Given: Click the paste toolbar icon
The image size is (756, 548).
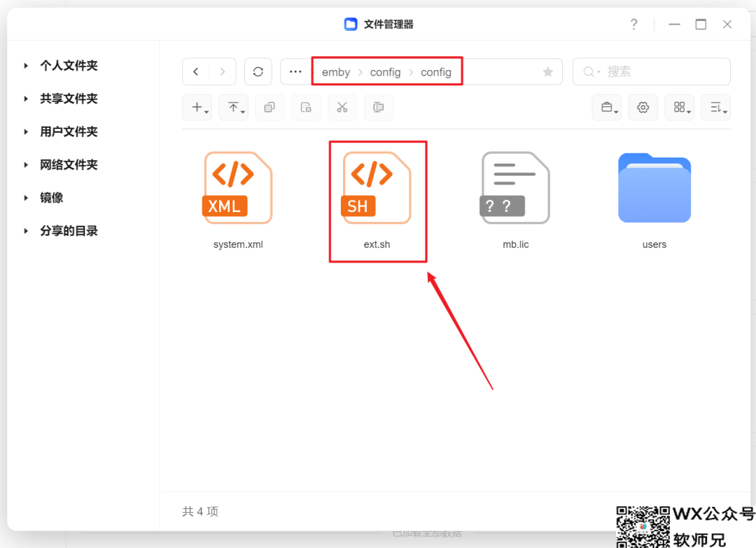Looking at the screenshot, I should [306, 108].
